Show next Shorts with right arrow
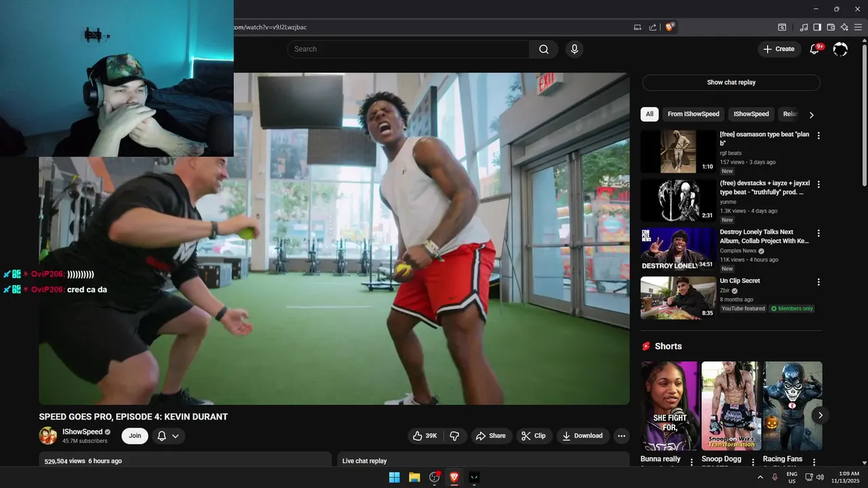This screenshot has height=488, width=868. point(820,415)
